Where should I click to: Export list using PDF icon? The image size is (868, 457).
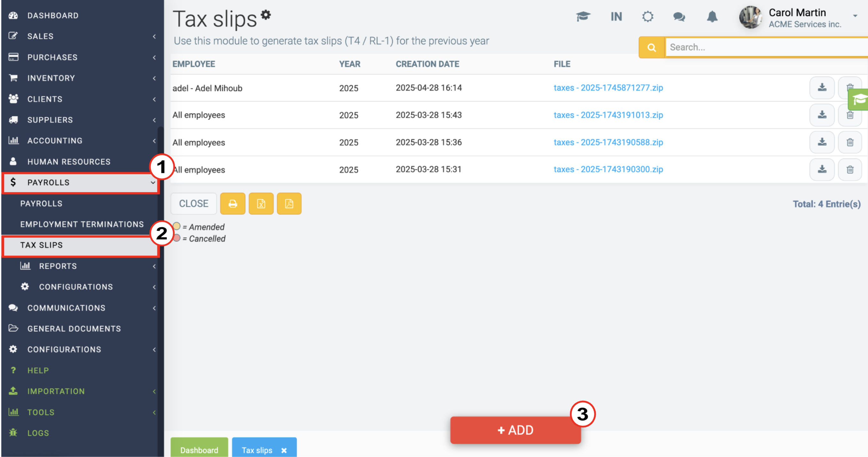(x=289, y=204)
